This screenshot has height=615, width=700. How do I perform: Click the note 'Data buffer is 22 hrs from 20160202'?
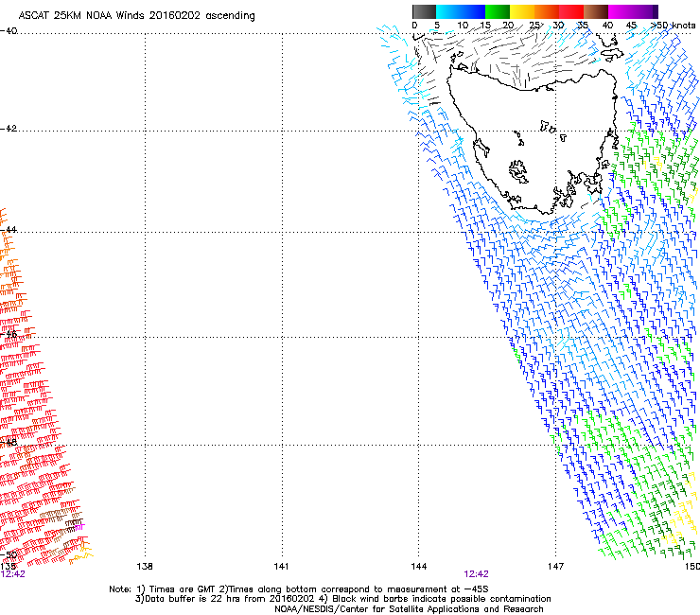tap(229, 599)
